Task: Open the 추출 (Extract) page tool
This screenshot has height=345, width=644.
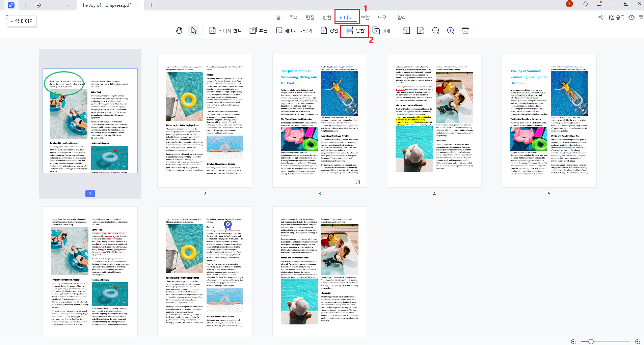Action: [x=258, y=30]
